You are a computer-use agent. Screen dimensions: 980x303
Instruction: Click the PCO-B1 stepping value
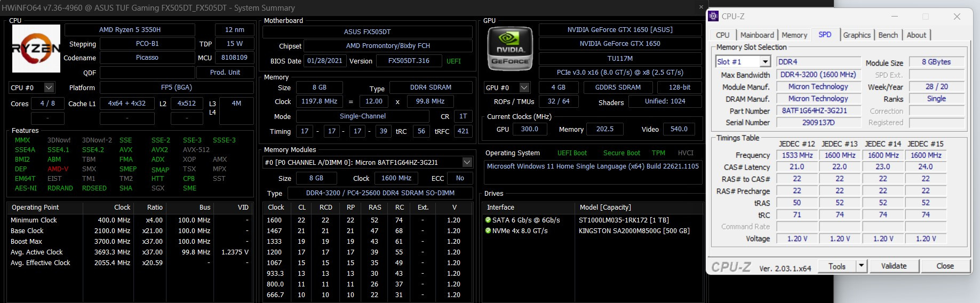(147, 44)
